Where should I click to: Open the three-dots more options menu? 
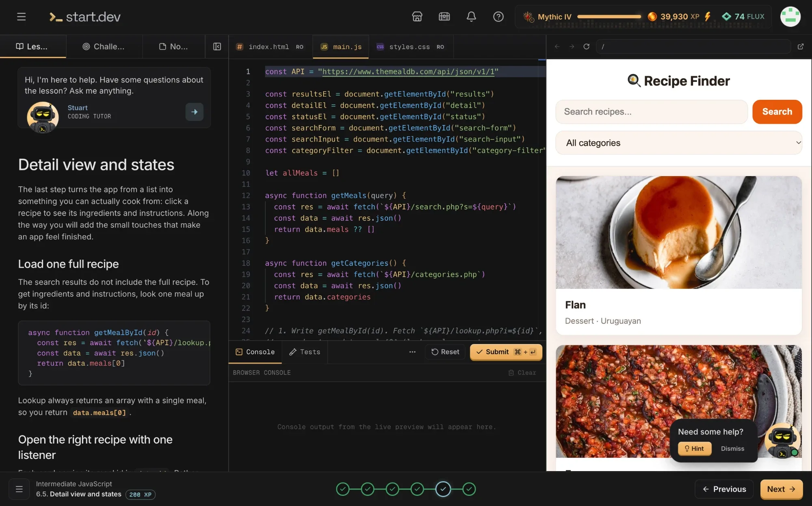(x=412, y=352)
